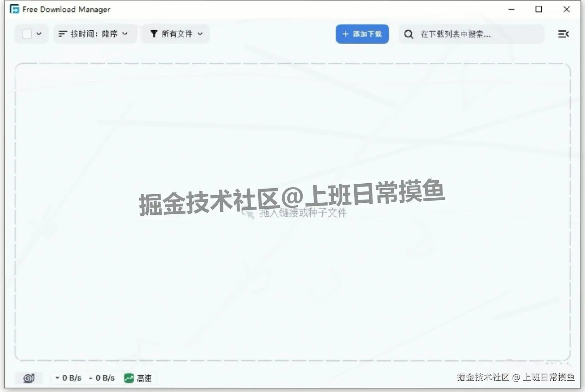The height and width of the screenshot is (392, 585).
Task: Expand the chevron next to the select-all checkbox
Action: (39, 34)
